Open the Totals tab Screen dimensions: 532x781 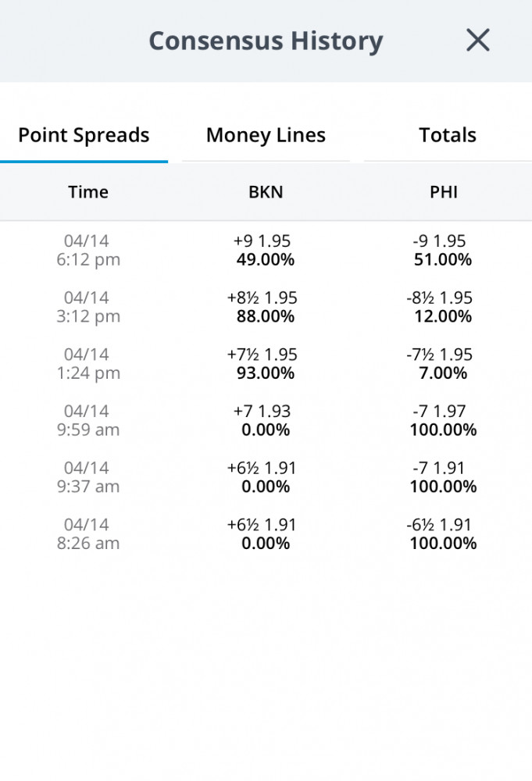(448, 135)
